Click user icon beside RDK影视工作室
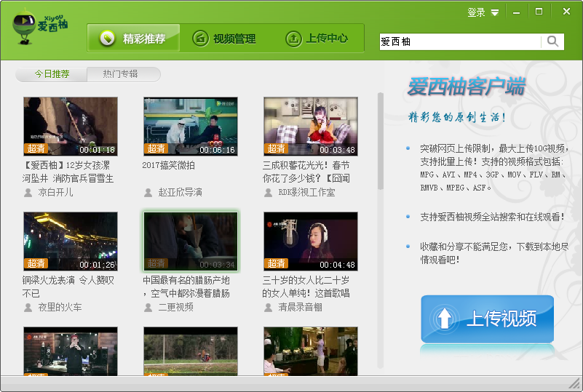 pos(268,193)
